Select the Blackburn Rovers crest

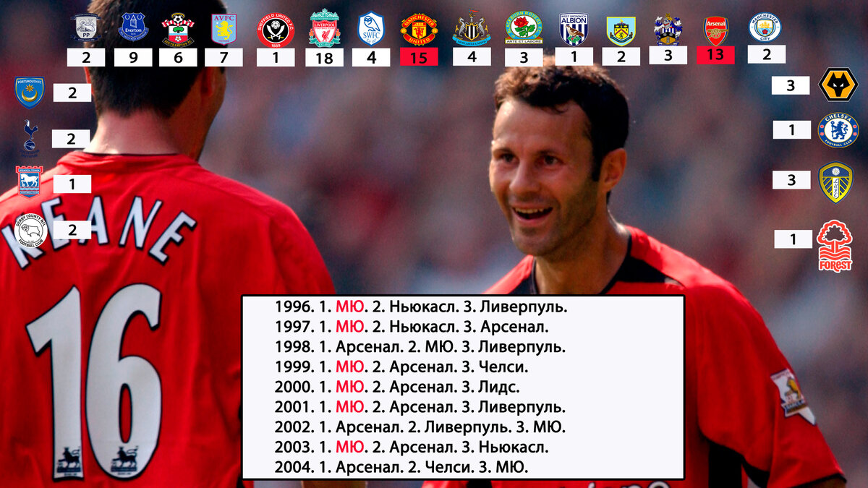524,28
